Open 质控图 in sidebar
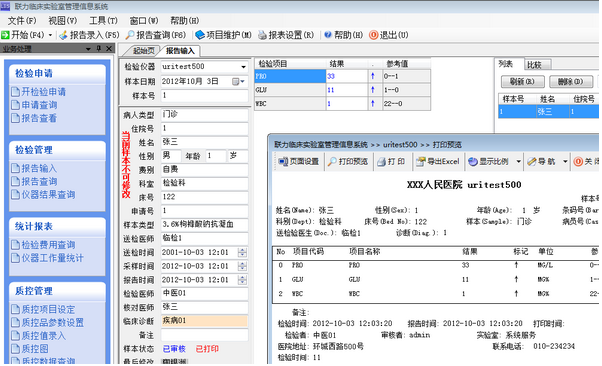Viewport: 602px width, 366px height. tap(30, 348)
